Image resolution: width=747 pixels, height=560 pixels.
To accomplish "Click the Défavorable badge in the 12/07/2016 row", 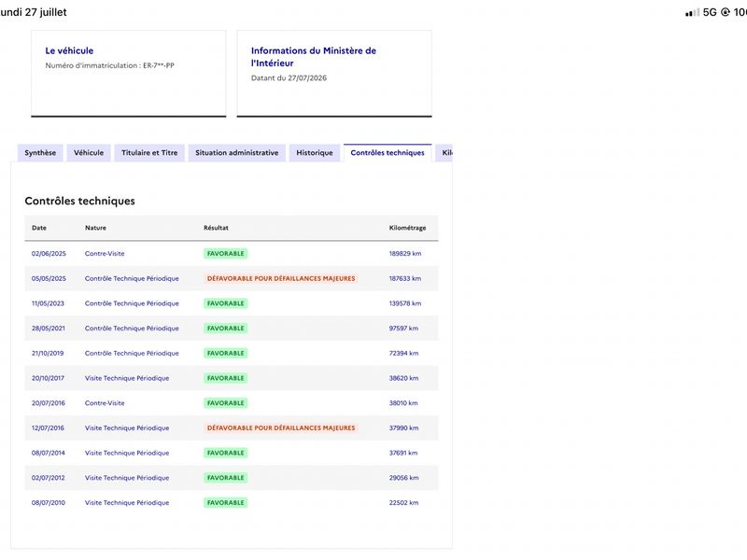I will pos(281,428).
